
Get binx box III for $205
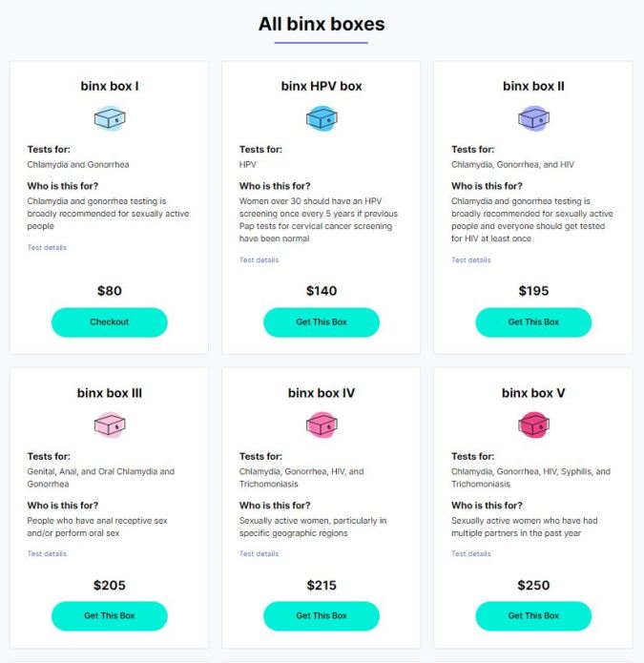click(110, 616)
